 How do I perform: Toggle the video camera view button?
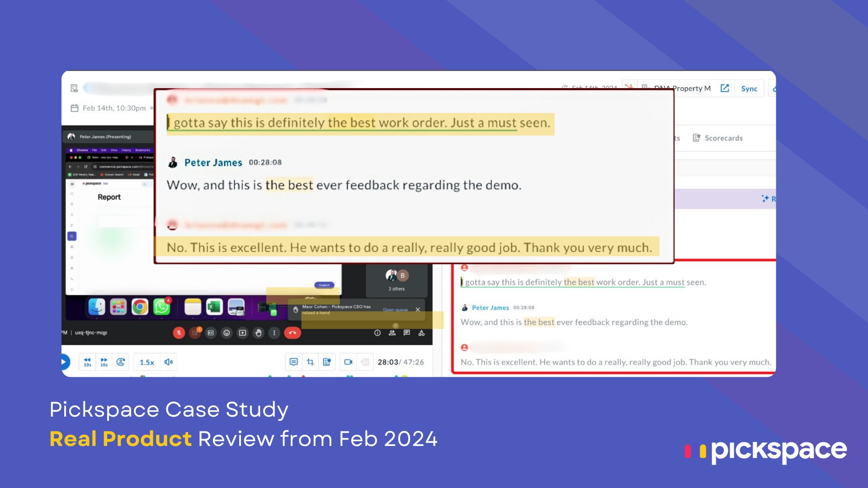coord(348,362)
